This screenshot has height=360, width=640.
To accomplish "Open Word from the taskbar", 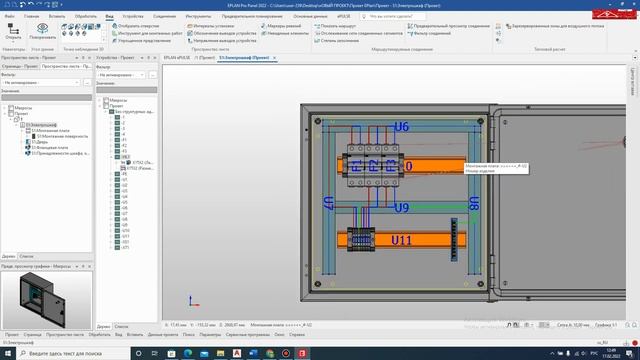I will (253, 353).
